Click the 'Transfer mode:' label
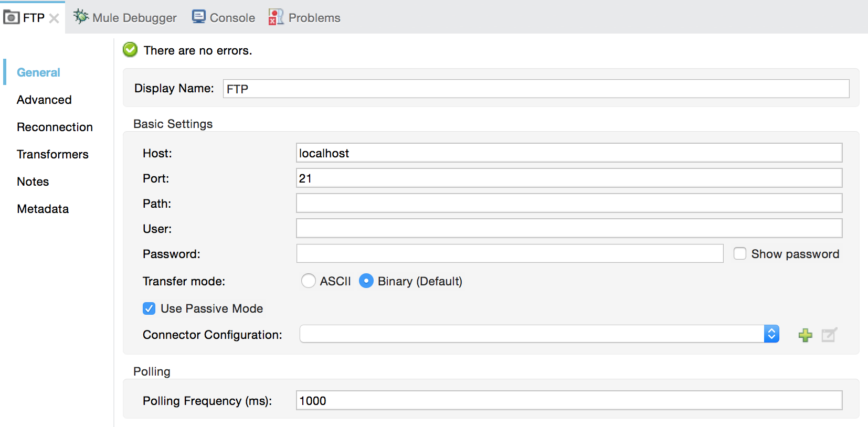868x427 pixels. (x=184, y=281)
